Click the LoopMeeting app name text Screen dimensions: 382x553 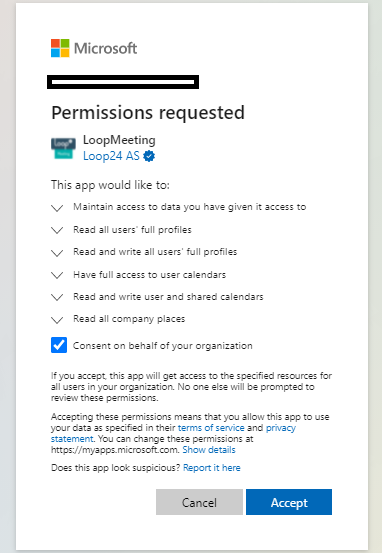(119, 140)
